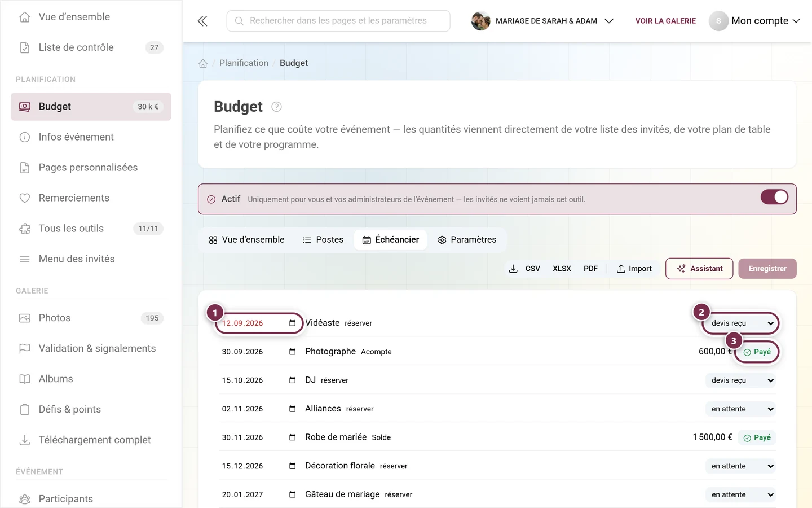Image resolution: width=812 pixels, height=508 pixels.
Task: Click the search pages and settings field
Action: click(x=338, y=21)
